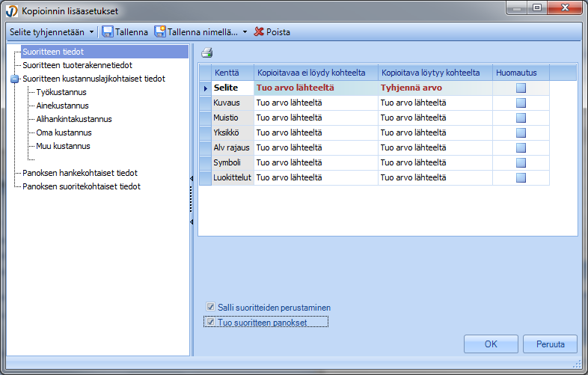Select Suoritteen tuoterakennetiedot tree item
Image resolution: width=588 pixels, height=375 pixels.
(77, 65)
